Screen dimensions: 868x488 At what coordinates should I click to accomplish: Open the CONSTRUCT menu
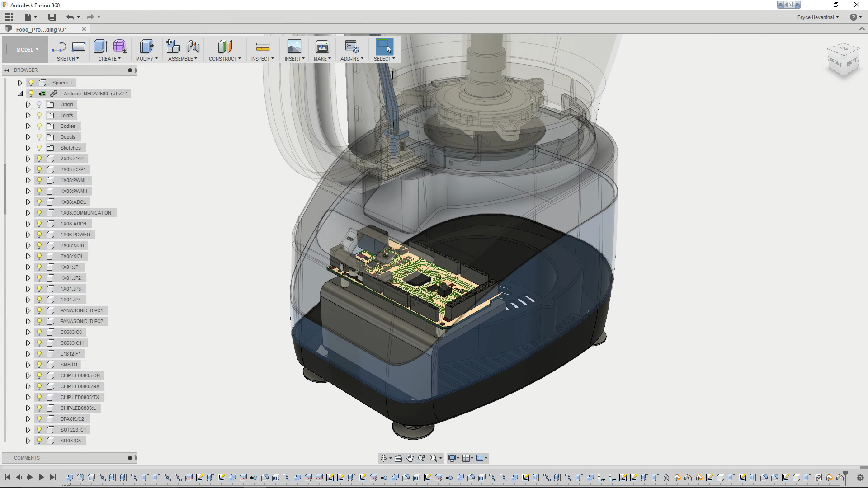pos(225,59)
